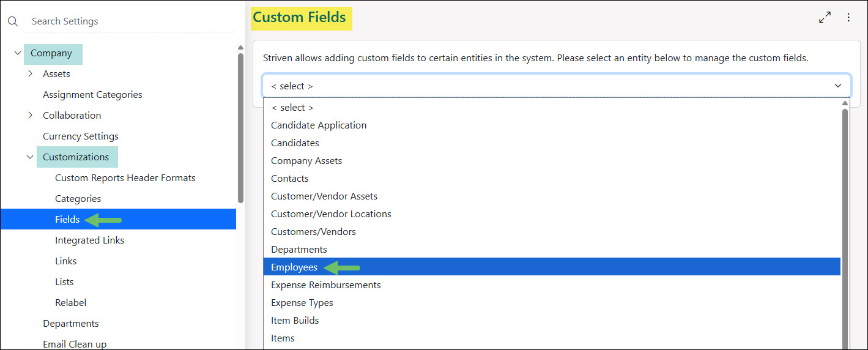
Task: Open Integrated Links settings
Action: coord(89,240)
